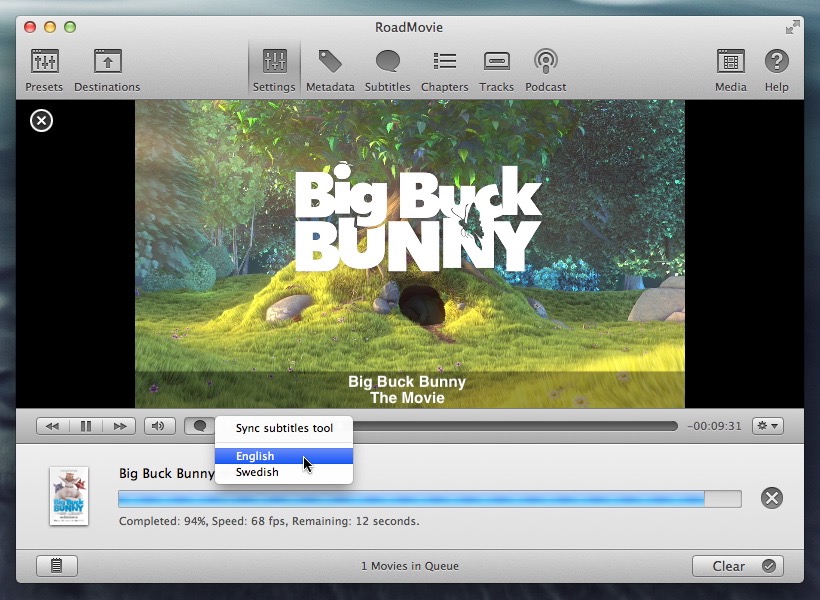Viewport: 820px width, 600px height.
Task: Open the Media browser
Action: (730, 70)
